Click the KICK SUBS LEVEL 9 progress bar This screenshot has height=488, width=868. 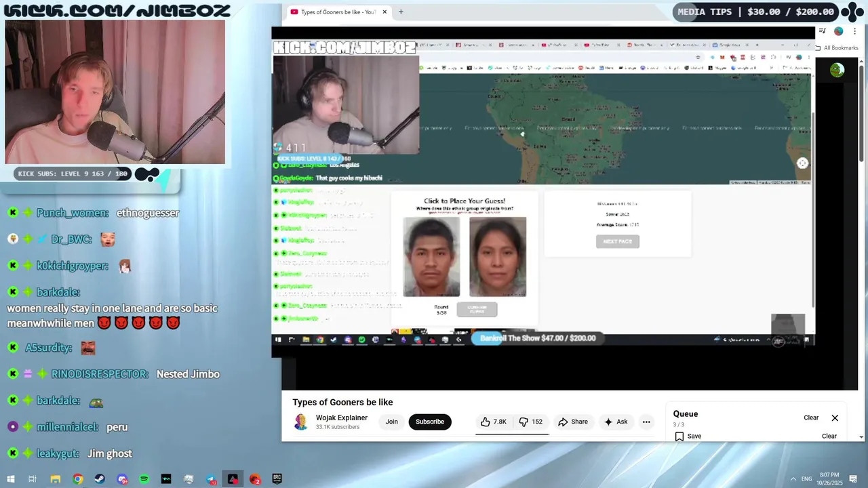click(x=73, y=174)
